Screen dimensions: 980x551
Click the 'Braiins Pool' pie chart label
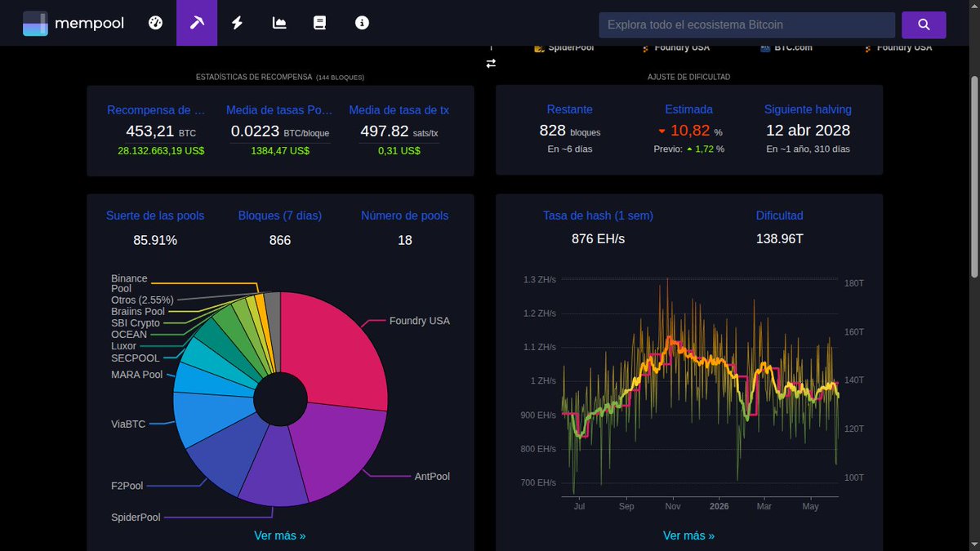[138, 311]
